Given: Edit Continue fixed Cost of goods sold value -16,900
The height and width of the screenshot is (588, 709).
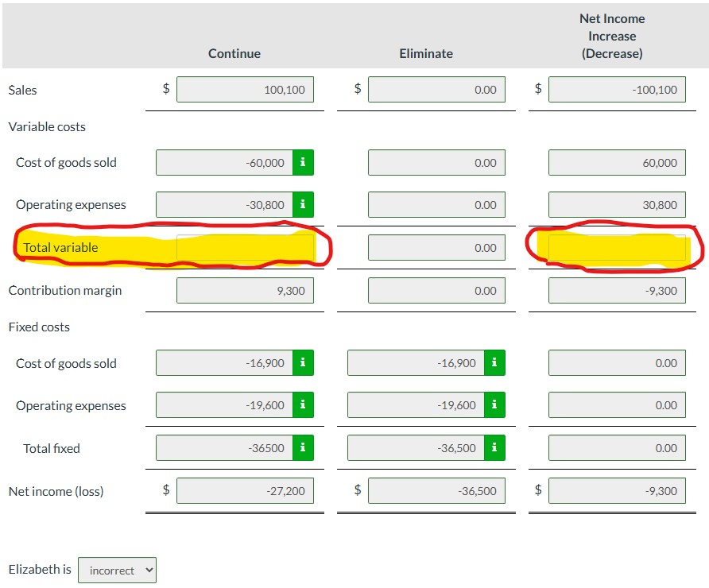Looking at the screenshot, I should pos(224,362).
